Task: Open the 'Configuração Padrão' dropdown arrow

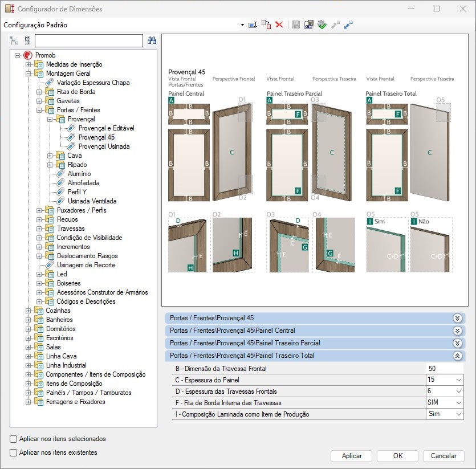Action: click(x=242, y=25)
